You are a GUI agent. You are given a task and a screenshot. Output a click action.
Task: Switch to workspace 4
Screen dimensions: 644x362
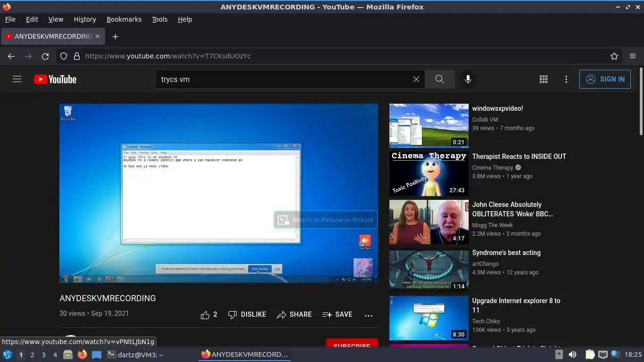pyautogui.click(x=55, y=355)
